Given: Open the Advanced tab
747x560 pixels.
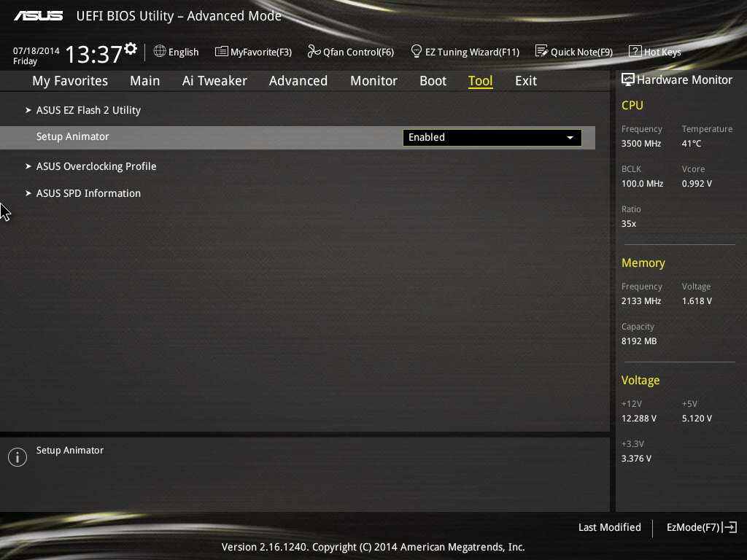Looking at the screenshot, I should coord(298,81).
